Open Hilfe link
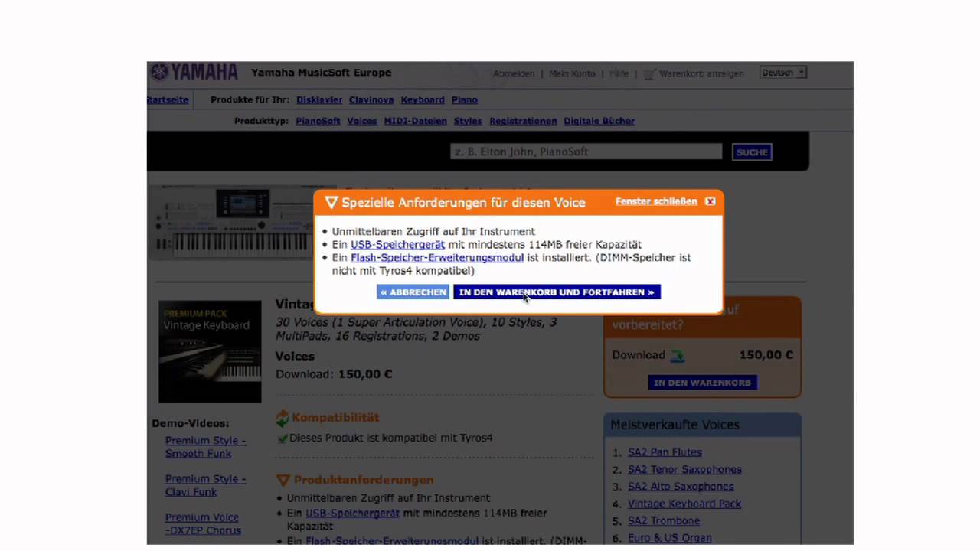 coord(619,74)
